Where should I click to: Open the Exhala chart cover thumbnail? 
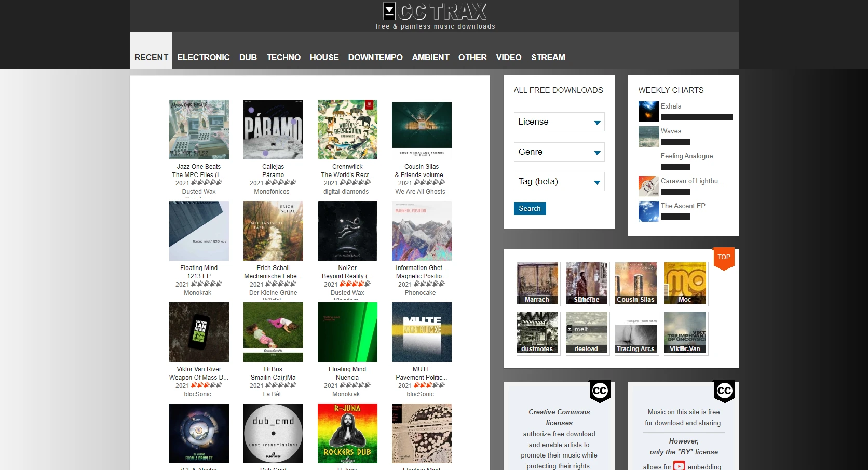click(649, 112)
